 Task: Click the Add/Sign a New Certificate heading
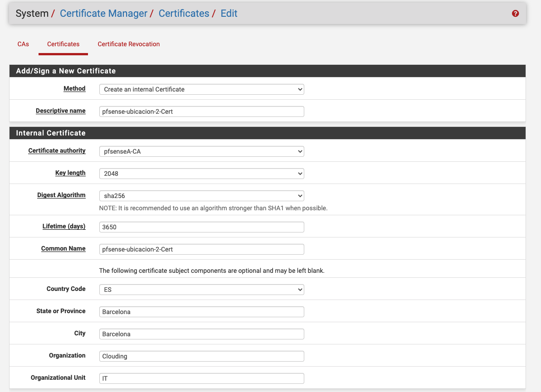pos(66,71)
